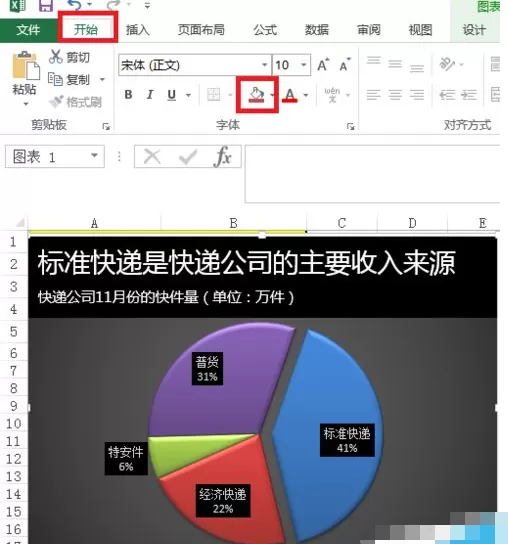Open the fill color palette arrow
Image resolution: width=508 pixels, height=544 pixels.
coord(272,94)
